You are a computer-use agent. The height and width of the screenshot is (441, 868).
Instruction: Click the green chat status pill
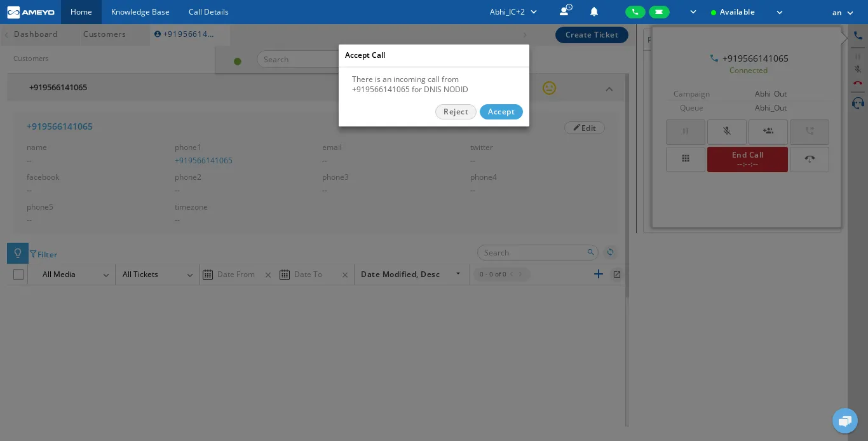tap(659, 12)
